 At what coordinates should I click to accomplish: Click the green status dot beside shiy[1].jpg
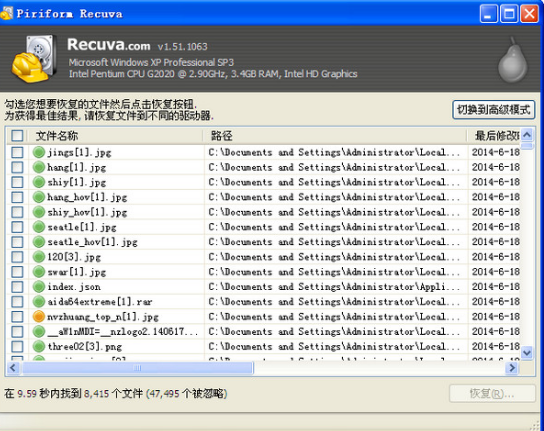pyautogui.click(x=39, y=182)
